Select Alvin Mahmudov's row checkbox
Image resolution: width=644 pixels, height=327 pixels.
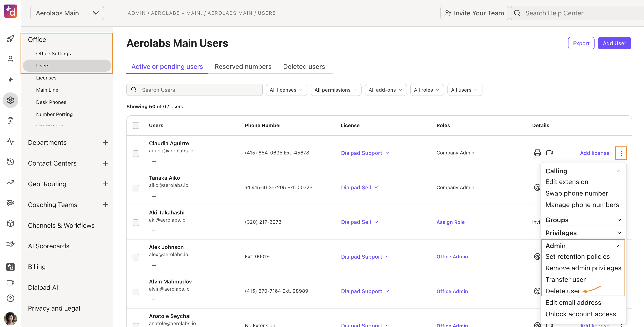click(x=136, y=292)
